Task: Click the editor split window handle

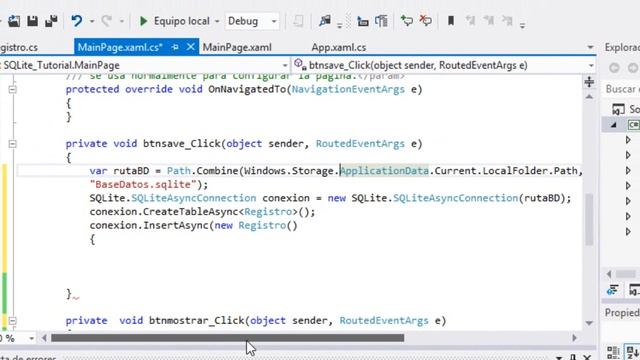Action: [x=589, y=82]
